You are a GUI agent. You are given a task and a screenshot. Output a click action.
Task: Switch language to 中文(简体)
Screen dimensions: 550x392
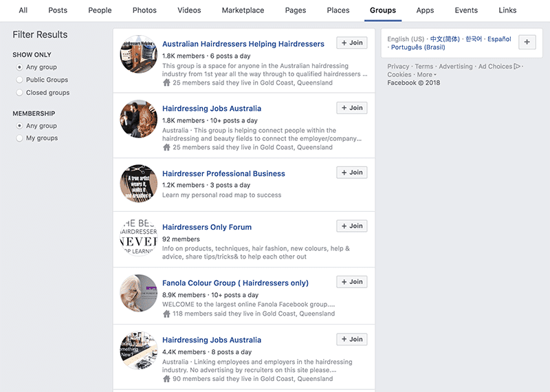(x=445, y=39)
